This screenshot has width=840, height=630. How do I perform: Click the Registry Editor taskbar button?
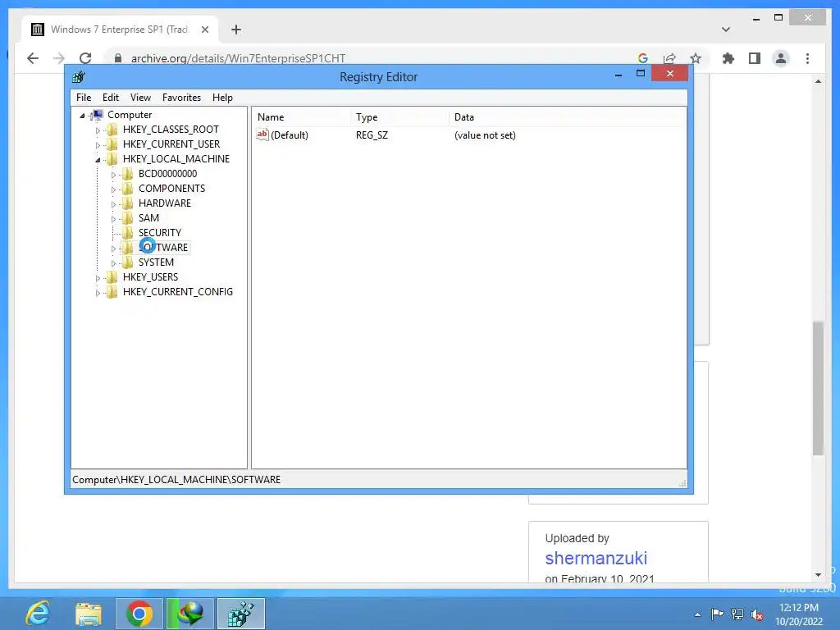(240, 614)
